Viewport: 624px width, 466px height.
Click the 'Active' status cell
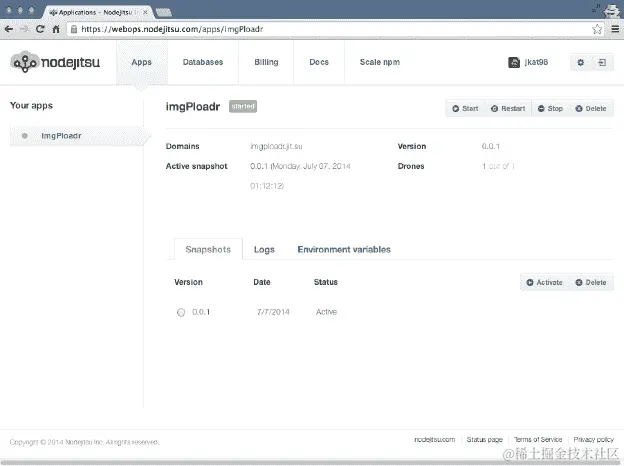(326, 312)
